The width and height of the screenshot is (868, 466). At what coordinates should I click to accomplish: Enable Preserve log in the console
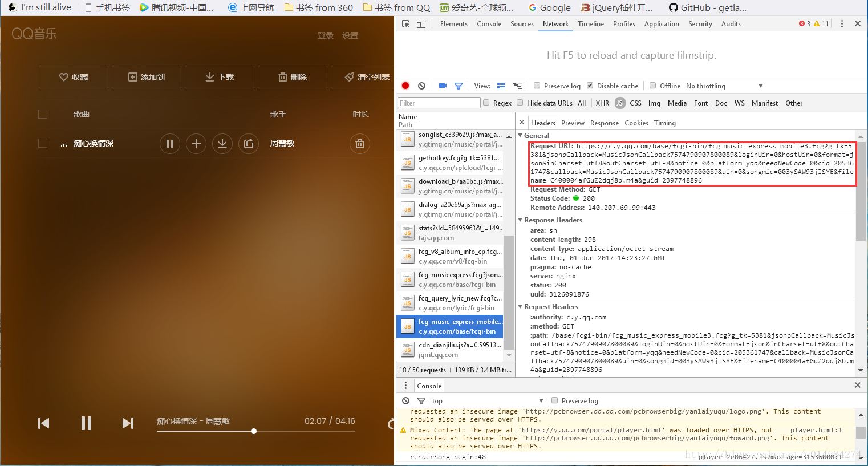tap(554, 400)
